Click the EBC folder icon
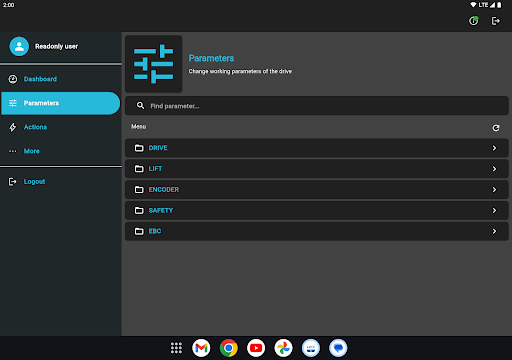This screenshot has height=360, width=512. click(x=139, y=231)
